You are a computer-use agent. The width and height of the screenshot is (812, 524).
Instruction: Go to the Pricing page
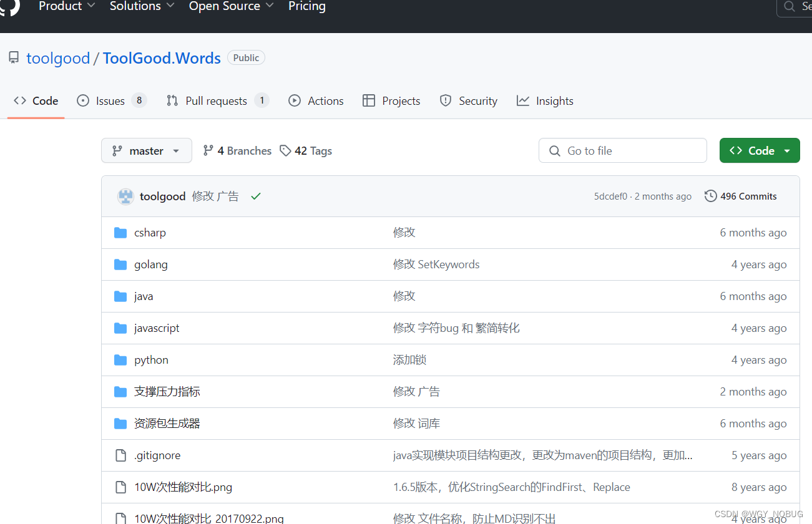[307, 6]
